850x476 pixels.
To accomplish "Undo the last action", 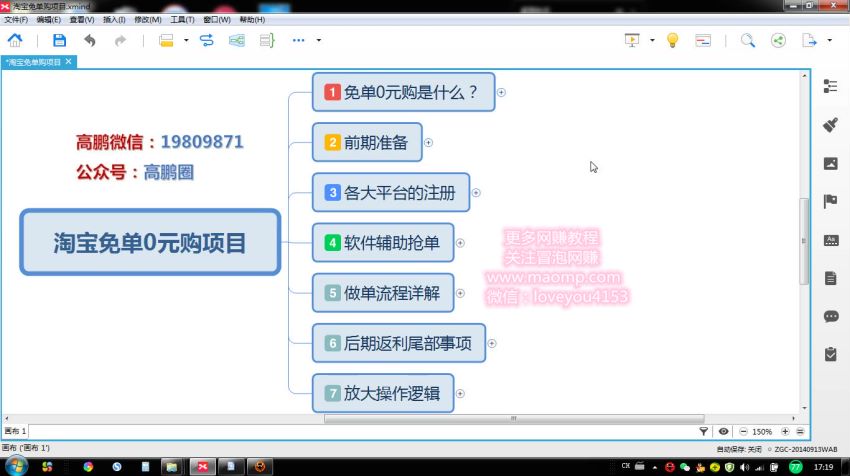I will [x=90, y=40].
